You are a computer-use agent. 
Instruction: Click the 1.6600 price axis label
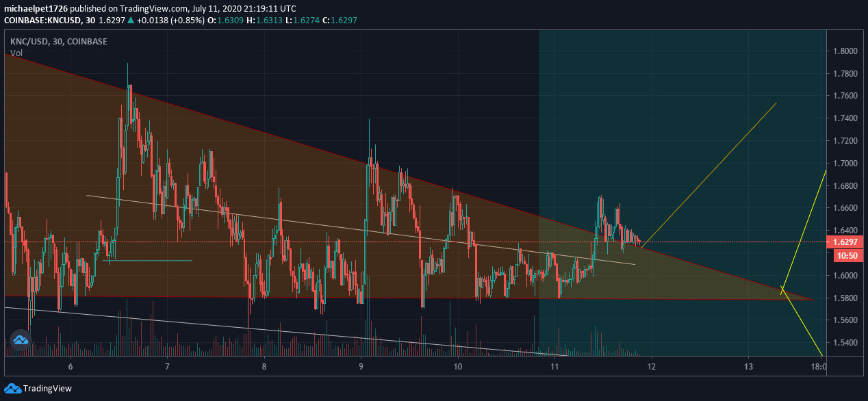click(845, 207)
